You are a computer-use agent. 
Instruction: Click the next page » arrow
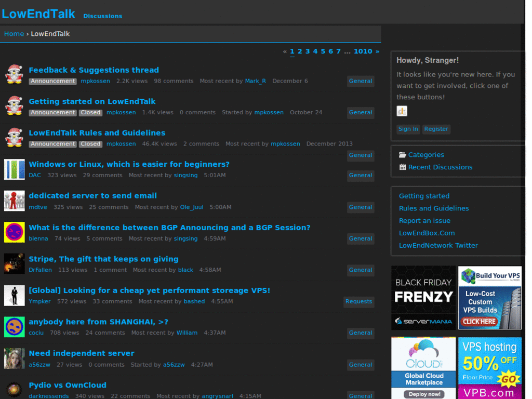click(377, 51)
